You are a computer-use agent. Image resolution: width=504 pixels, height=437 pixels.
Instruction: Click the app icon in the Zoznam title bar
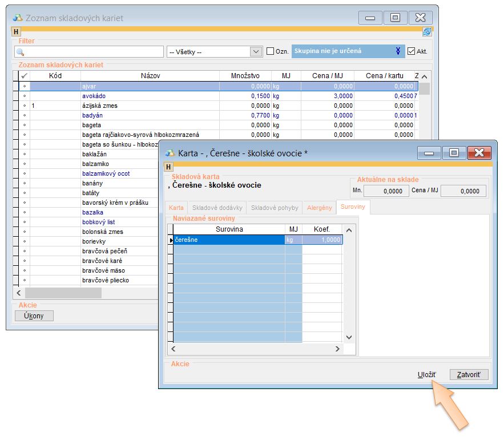point(18,18)
